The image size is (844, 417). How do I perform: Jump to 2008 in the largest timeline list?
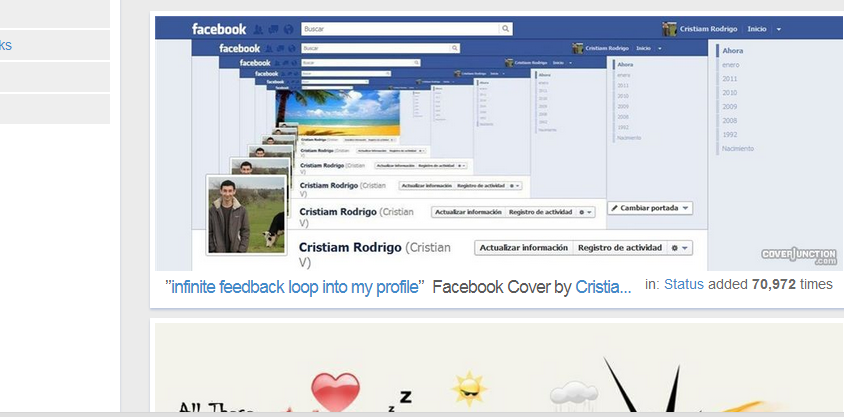(729, 121)
